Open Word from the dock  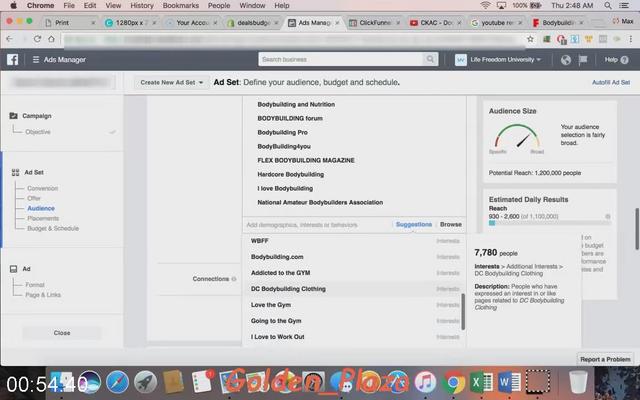[509, 383]
